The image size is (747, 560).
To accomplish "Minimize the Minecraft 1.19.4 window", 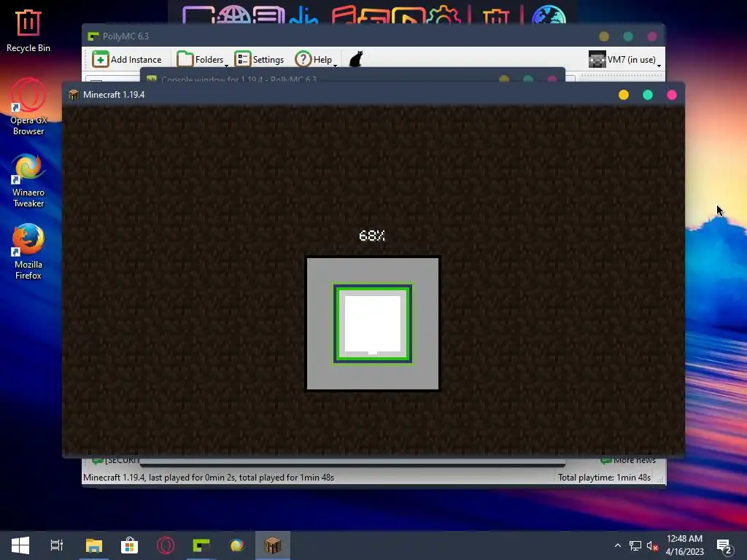I will point(623,95).
